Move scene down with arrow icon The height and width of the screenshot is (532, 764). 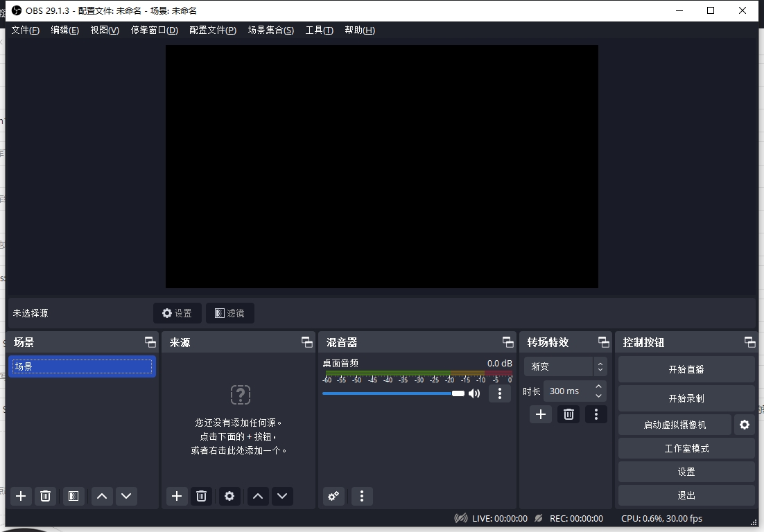click(x=126, y=496)
